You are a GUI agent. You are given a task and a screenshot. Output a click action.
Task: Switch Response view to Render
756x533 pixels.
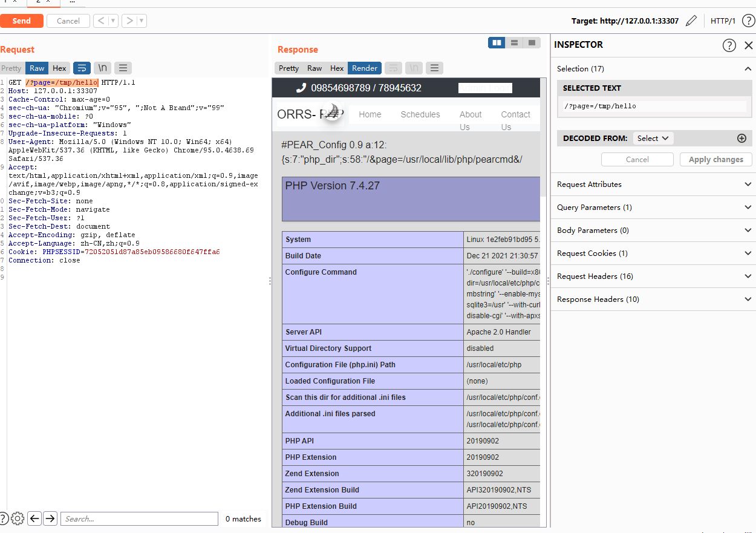365,68
